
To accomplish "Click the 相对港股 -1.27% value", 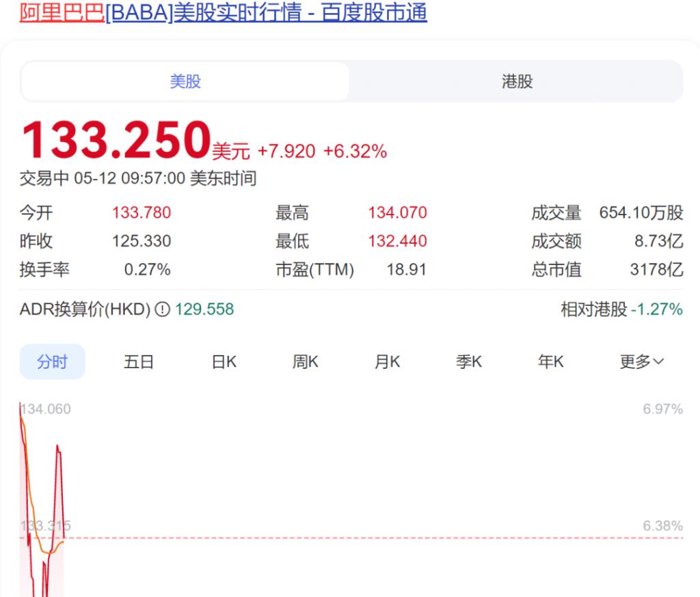I will tap(657, 309).
